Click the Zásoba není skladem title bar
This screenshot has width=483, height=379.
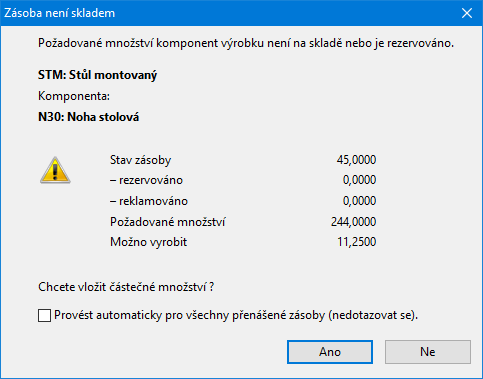(x=230, y=13)
